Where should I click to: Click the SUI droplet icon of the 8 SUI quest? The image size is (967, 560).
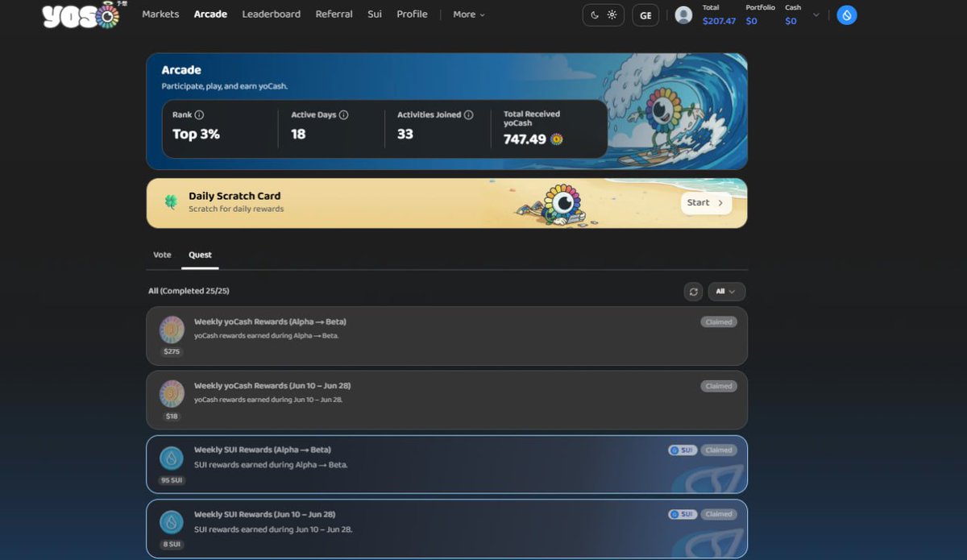(172, 522)
